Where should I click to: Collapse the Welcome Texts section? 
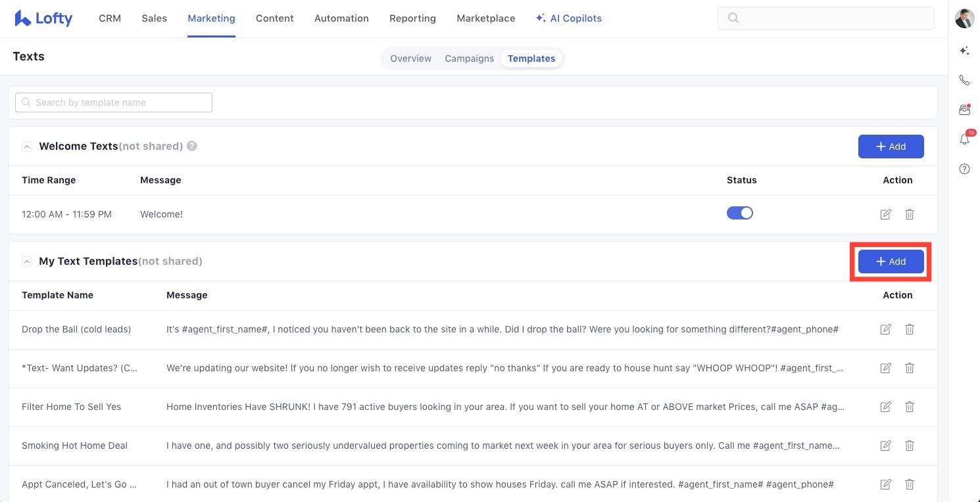[x=27, y=147]
